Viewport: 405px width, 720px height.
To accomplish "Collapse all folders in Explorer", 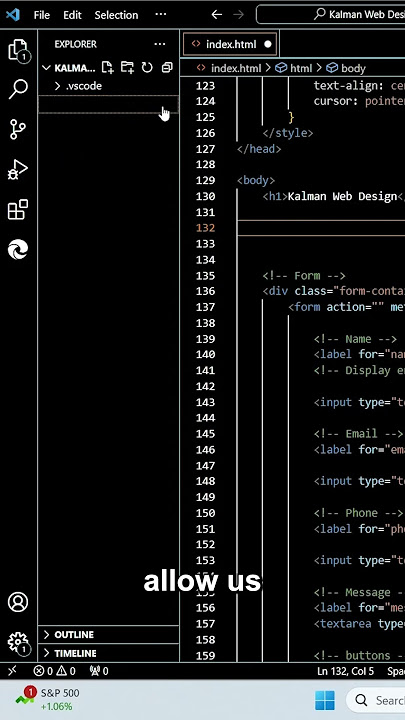I will click(x=167, y=68).
